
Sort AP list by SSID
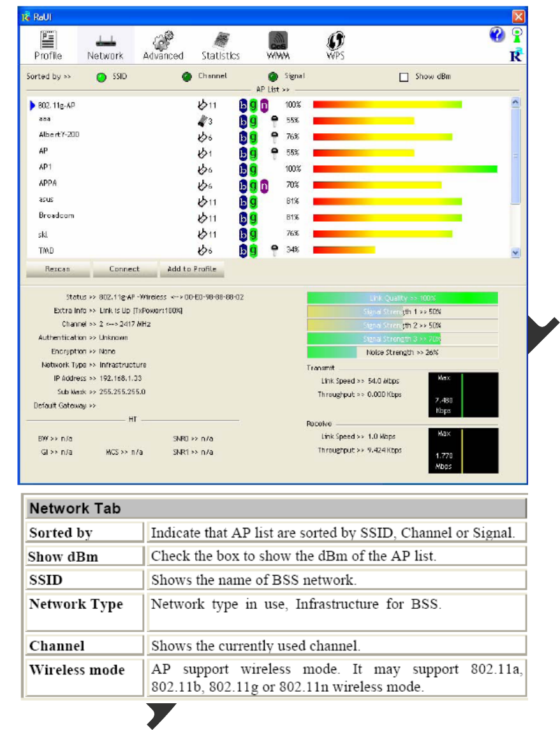point(101,77)
